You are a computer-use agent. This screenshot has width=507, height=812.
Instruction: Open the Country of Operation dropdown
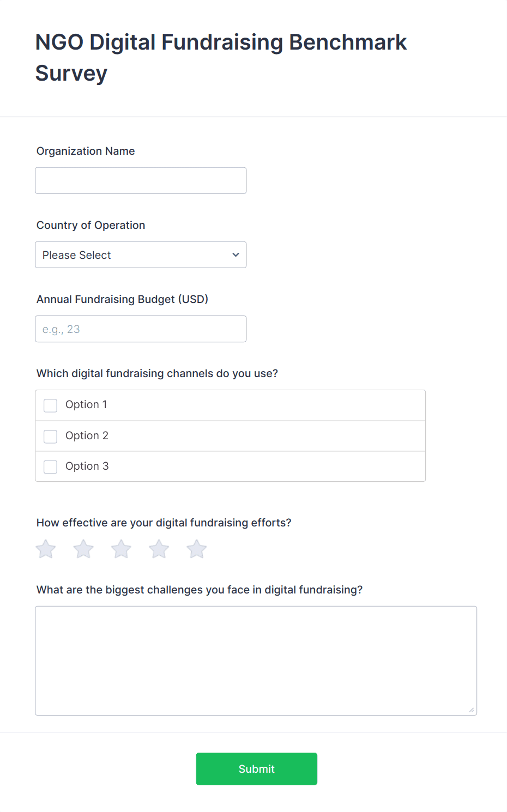tap(141, 254)
